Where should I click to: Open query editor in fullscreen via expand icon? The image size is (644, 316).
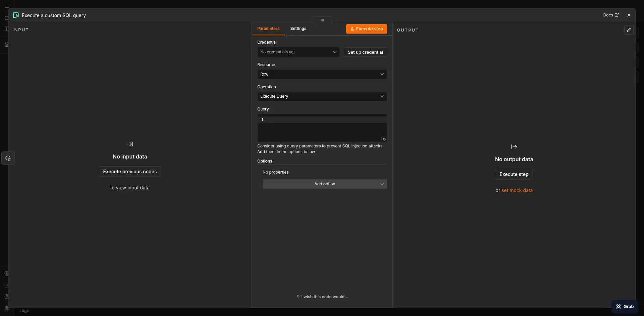click(x=384, y=139)
